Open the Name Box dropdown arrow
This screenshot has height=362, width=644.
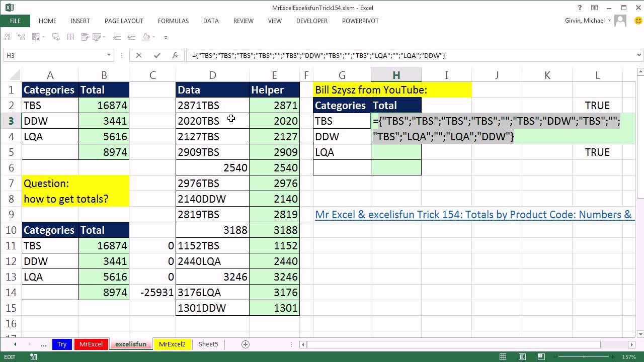109,55
